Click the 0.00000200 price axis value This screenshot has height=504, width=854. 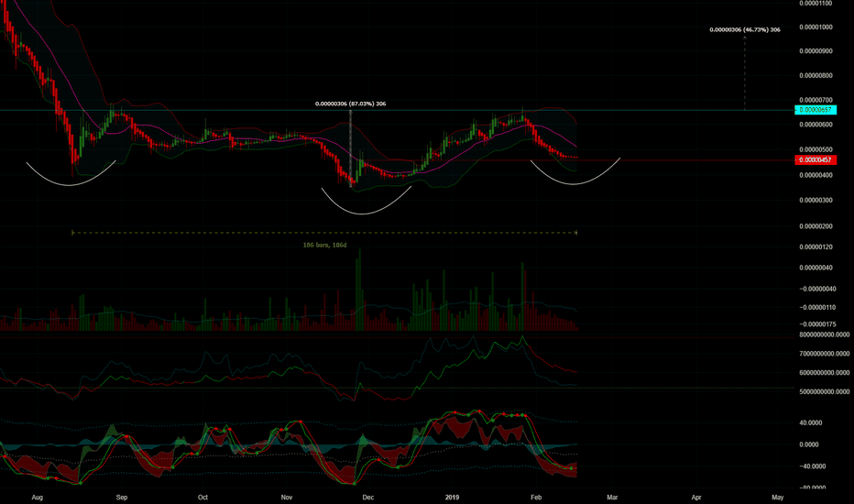(x=816, y=226)
